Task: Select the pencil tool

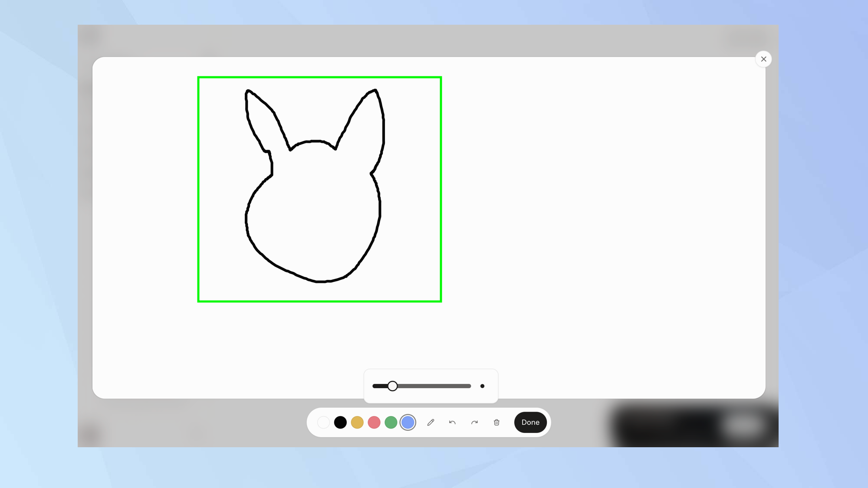Action: [x=431, y=422]
